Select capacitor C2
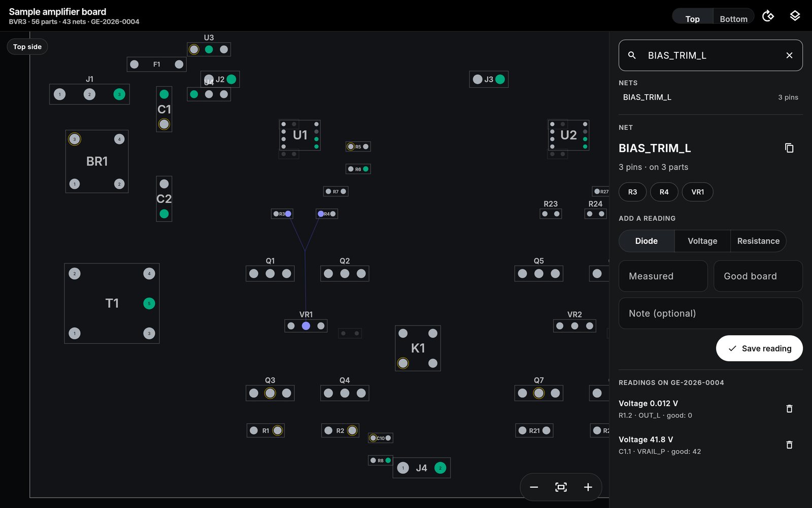Screen dimensions: 812x508 tap(164, 199)
